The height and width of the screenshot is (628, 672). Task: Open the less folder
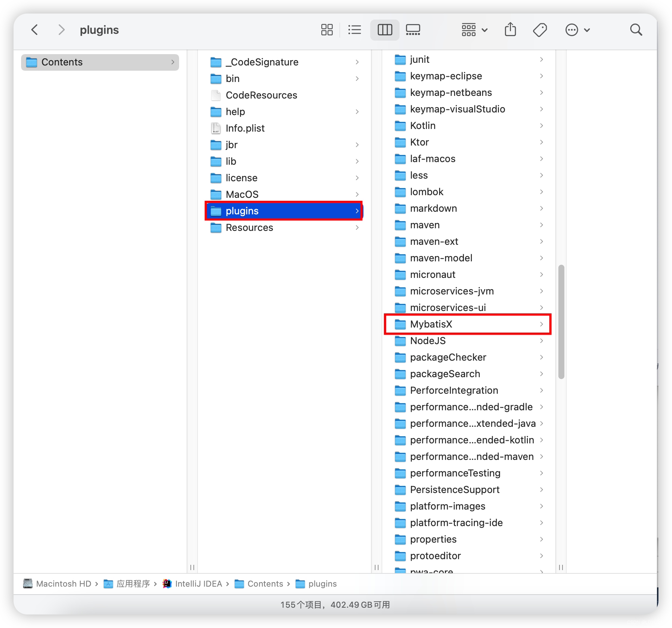point(469,175)
